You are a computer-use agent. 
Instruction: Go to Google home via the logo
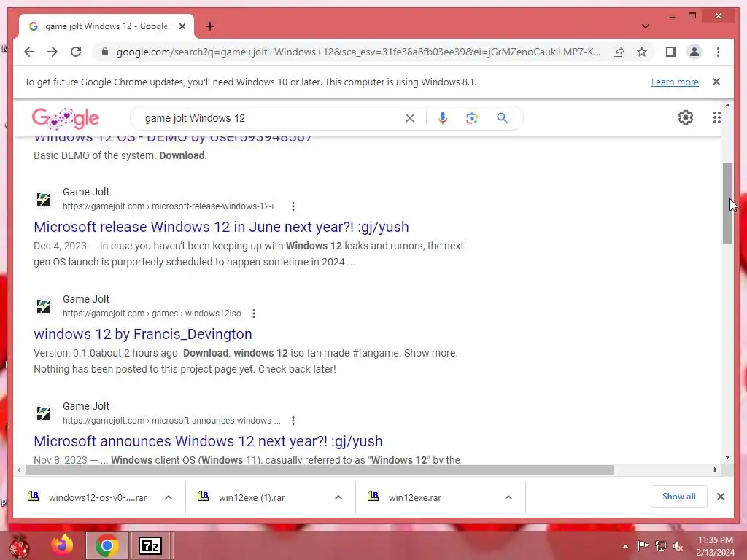[65, 118]
